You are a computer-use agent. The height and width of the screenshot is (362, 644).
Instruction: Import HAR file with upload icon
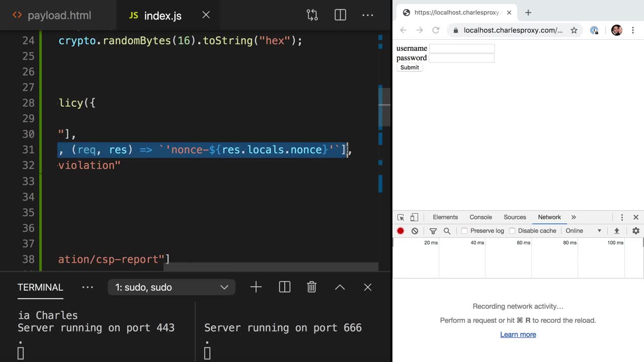617,231
